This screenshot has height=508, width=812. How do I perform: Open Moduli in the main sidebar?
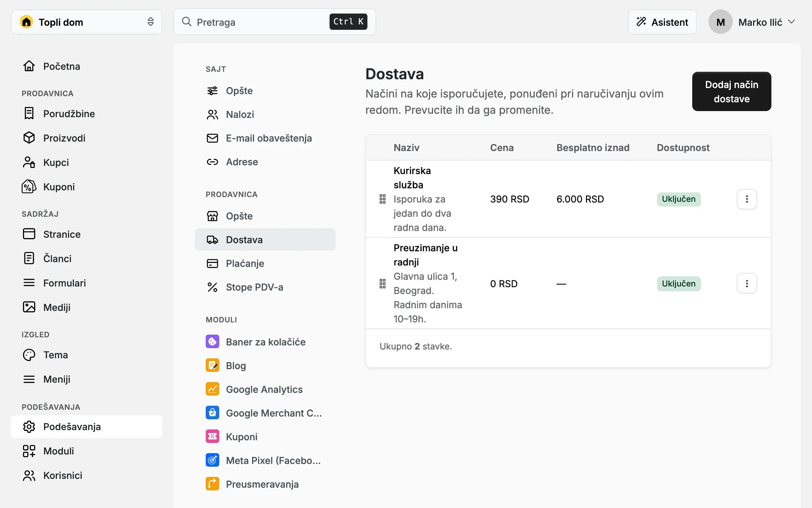click(87, 451)
